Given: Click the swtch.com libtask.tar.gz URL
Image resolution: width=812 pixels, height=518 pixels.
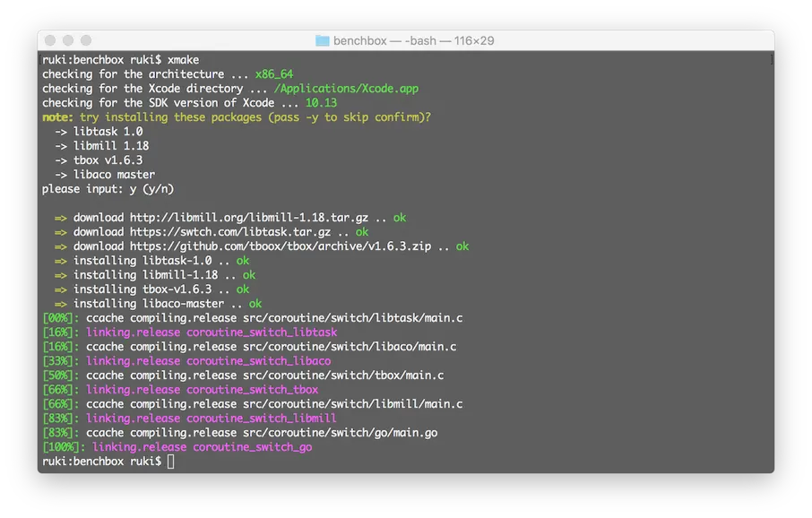Looking at the screenshot, I should point(230,232).
